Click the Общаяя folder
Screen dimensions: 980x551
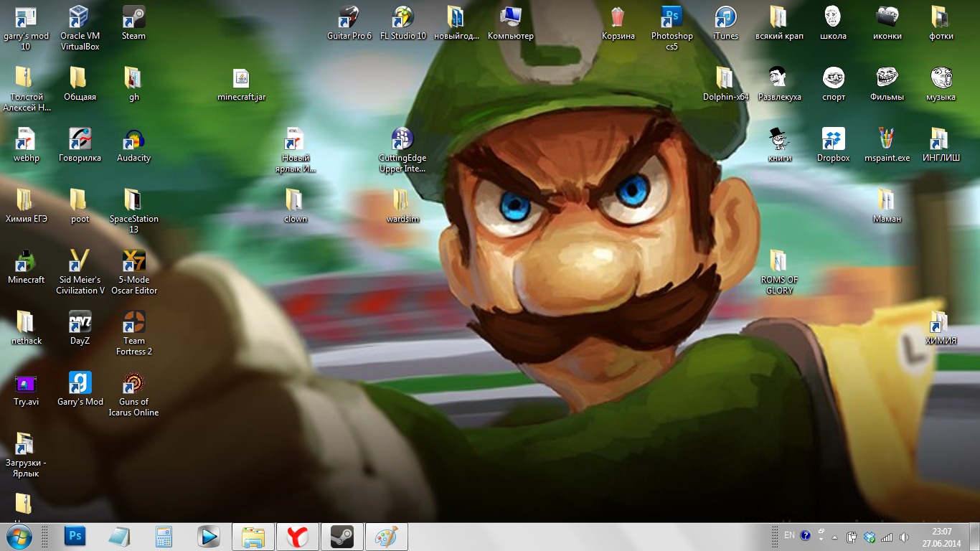[x=80, y=84]
